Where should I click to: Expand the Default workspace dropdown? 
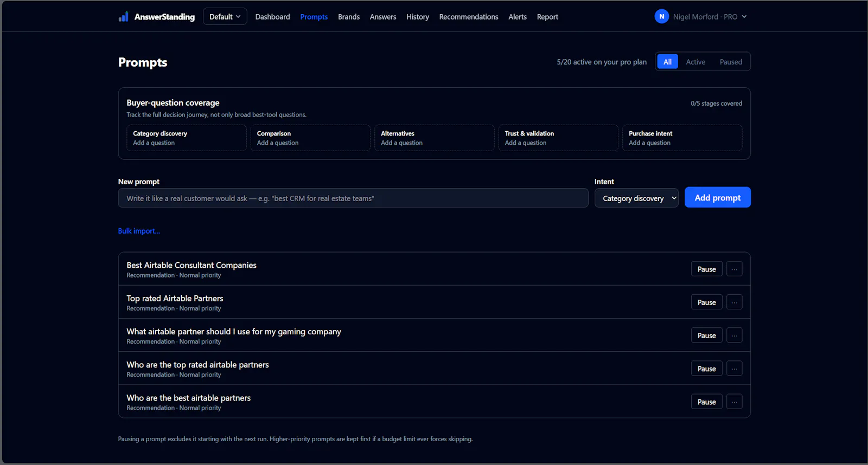click(x=225, y=17)
